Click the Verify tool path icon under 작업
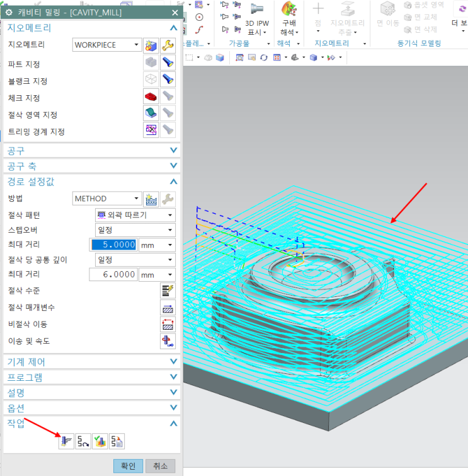 [x=100, y=442]
